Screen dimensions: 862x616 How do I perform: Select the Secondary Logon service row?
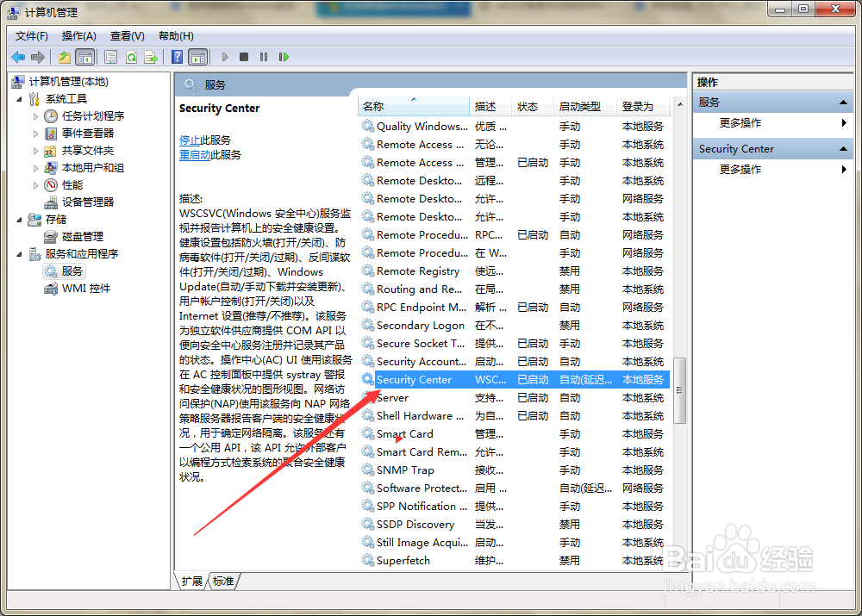[x=515, y=326]
